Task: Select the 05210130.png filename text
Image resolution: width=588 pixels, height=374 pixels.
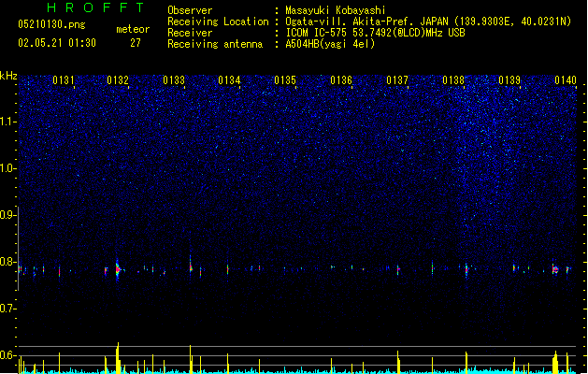Action: pos(51,24)
